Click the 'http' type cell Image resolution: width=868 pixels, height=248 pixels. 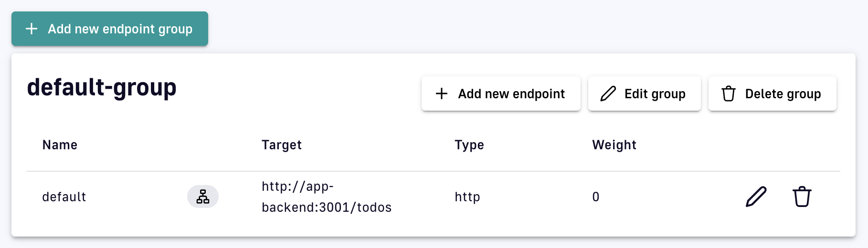467,197
